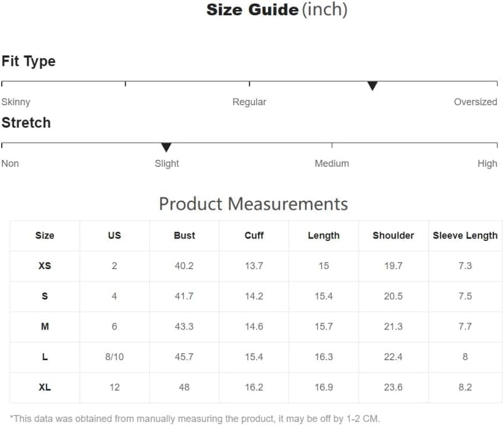Image resolution: width=504 pixels, height=426 pixels.
Task: Click the Cuff column header
Action: [x=254, y=236]
